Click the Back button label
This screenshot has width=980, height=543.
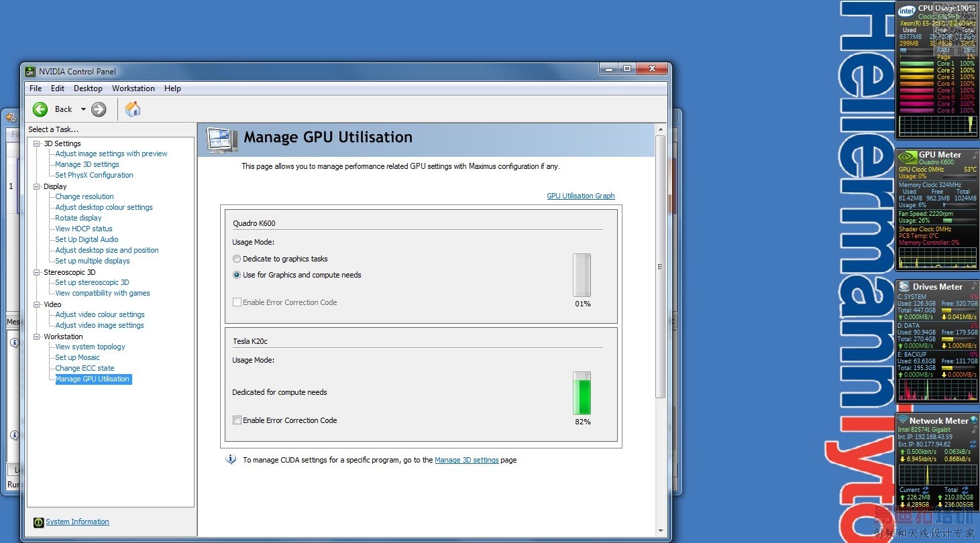point(63,109)
